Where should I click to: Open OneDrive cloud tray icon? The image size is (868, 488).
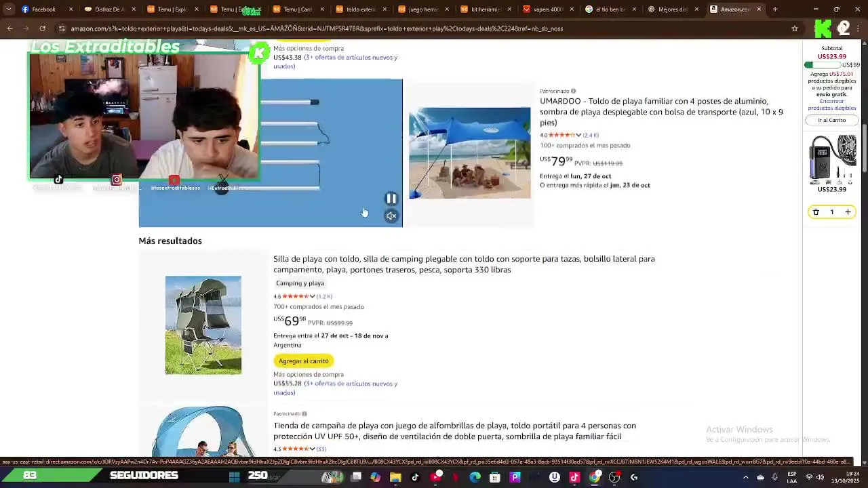coord(760,477)
